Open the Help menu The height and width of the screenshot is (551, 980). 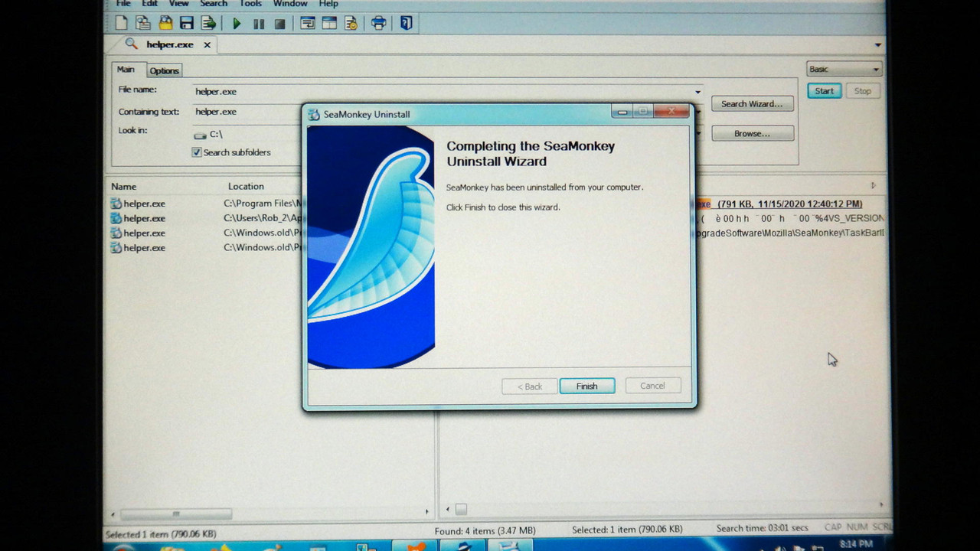pyautogui.click(x=328, y=4)
